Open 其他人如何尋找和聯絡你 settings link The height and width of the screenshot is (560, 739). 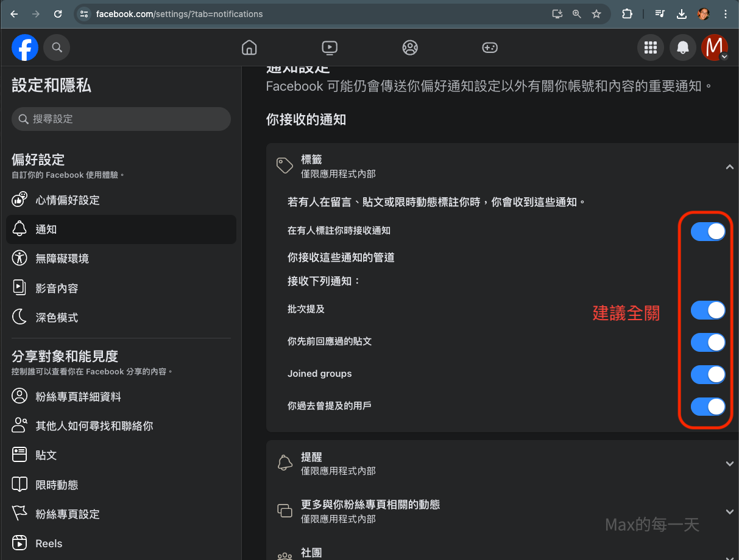click(94, 426)
